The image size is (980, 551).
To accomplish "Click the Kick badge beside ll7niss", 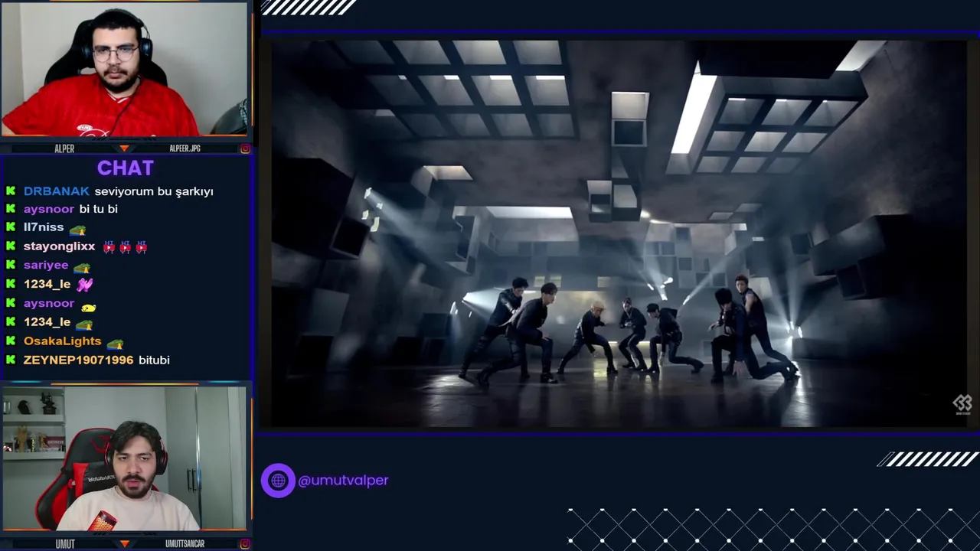I will pos(11,227).
